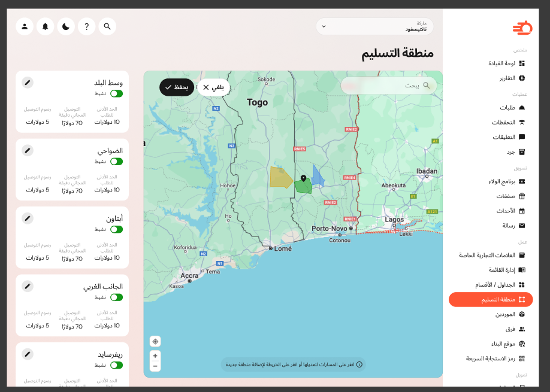
Task: Edit the أبتاون zone pencil icon
Action: 28,218
